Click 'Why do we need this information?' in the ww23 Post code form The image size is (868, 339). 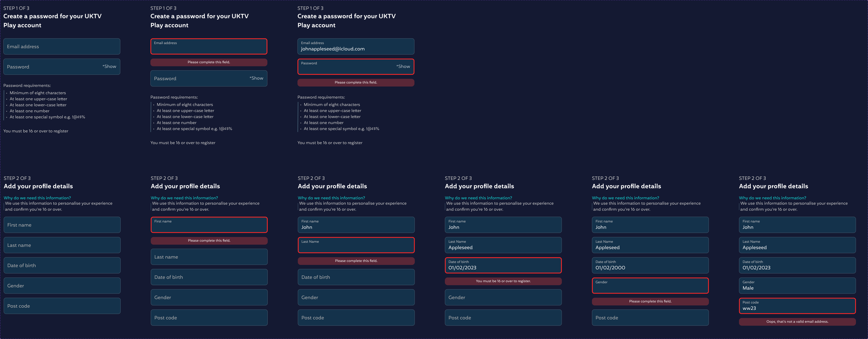(773, 198)
